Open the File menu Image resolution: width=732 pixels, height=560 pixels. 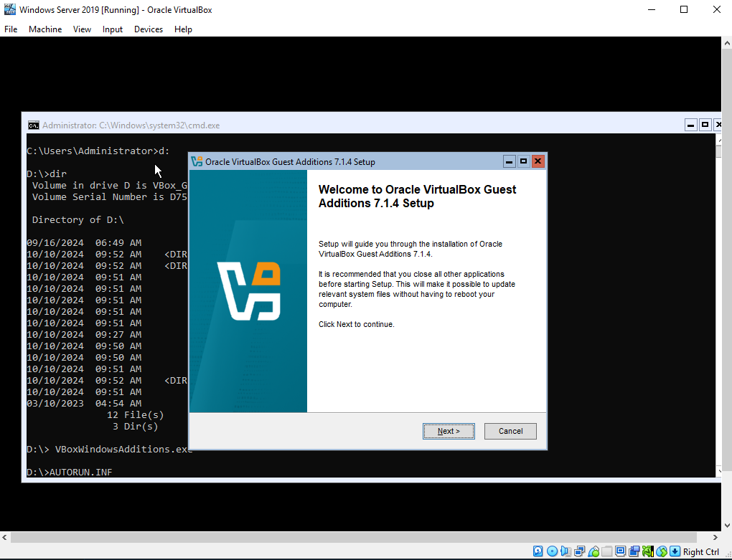[11, 29]
